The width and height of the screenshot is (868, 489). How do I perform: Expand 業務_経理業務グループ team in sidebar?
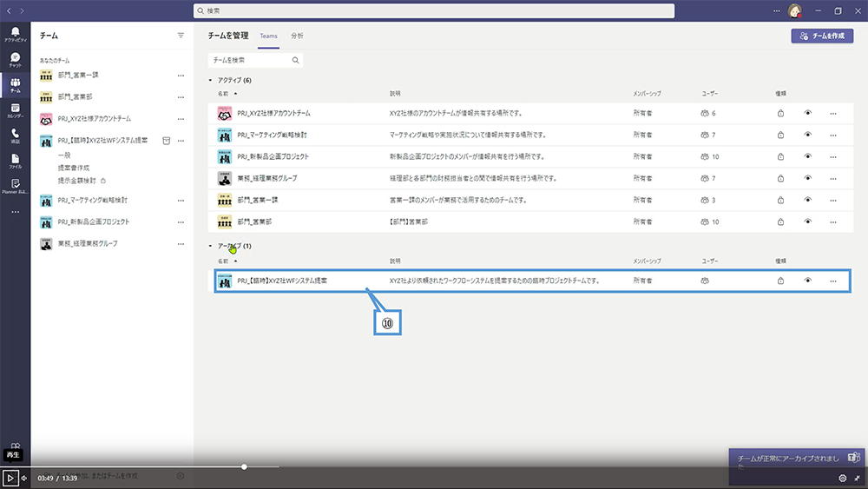point(88,244)
